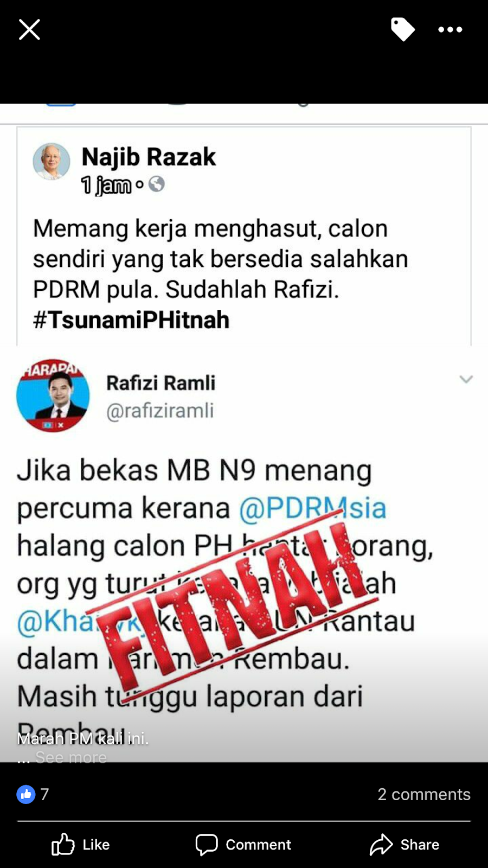The width and height of the screenshot is (488, 868).
Task: View the blue like reaction icon
Action: click(x=26, y=794)
